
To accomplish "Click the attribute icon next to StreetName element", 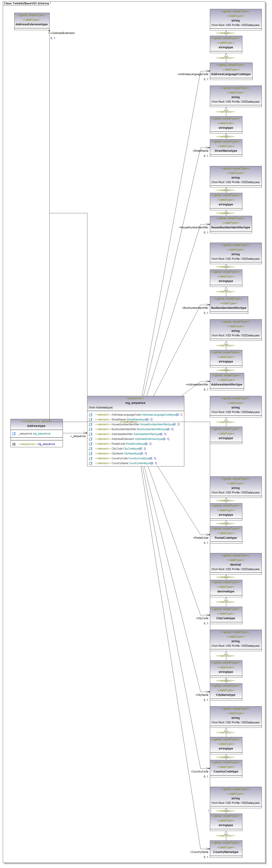I will point(90,419).
